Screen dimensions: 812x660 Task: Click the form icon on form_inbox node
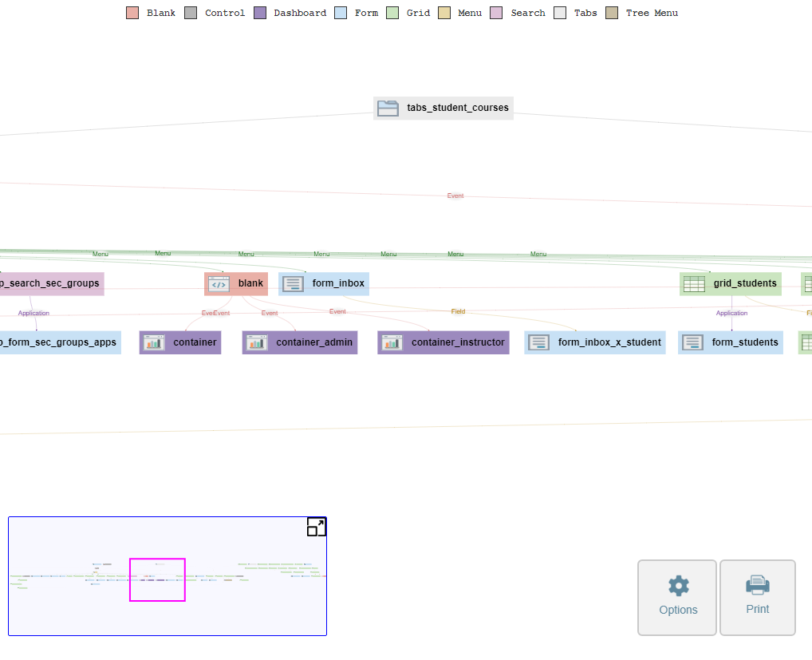(x=292, y=283)
